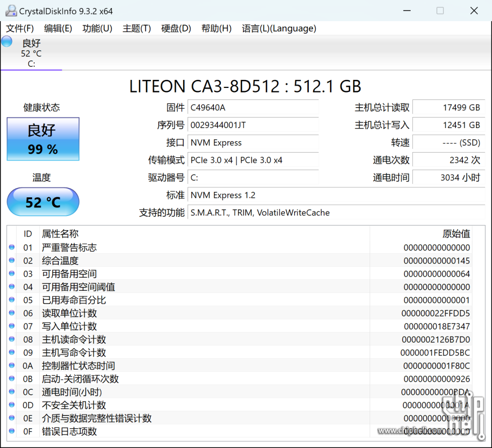Click status dot for attribute 0B 启动-关闭循环次数
492x448 pixels.
12,379
